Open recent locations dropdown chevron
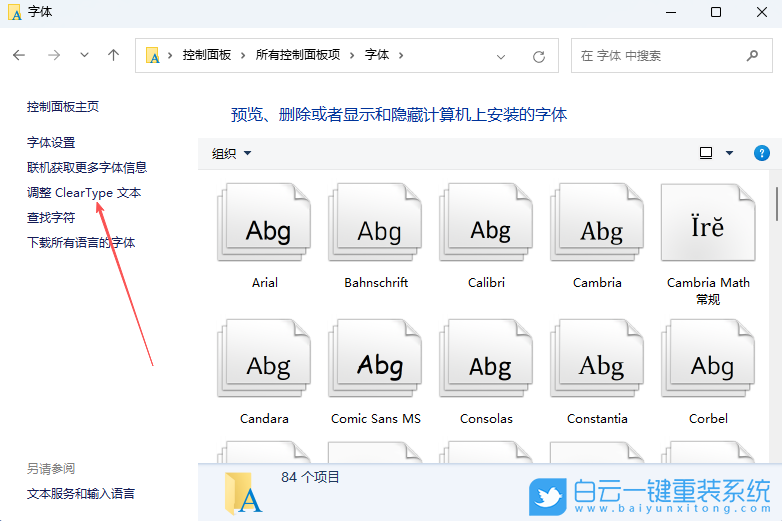782x521 pixels. point(84,55)
